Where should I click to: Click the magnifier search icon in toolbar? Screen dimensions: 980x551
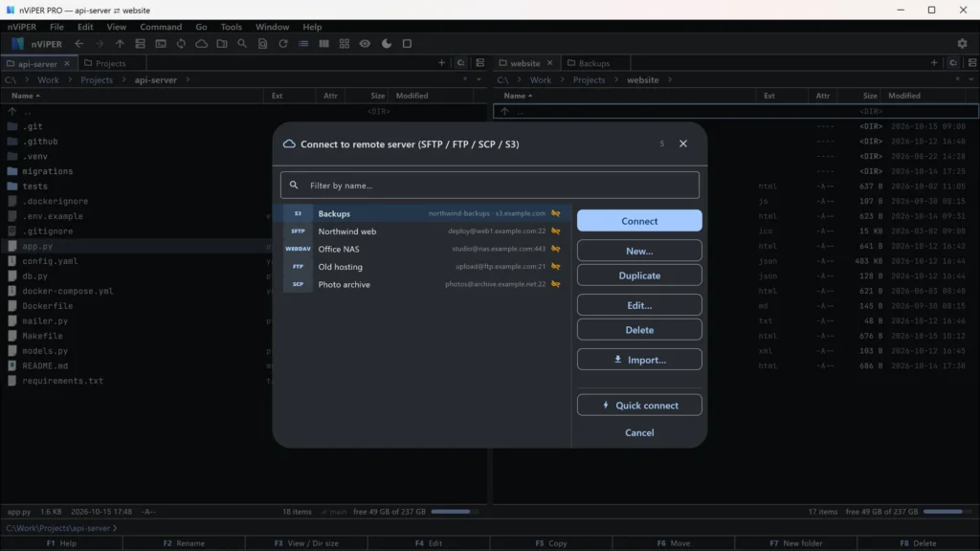tap(242, 44)
